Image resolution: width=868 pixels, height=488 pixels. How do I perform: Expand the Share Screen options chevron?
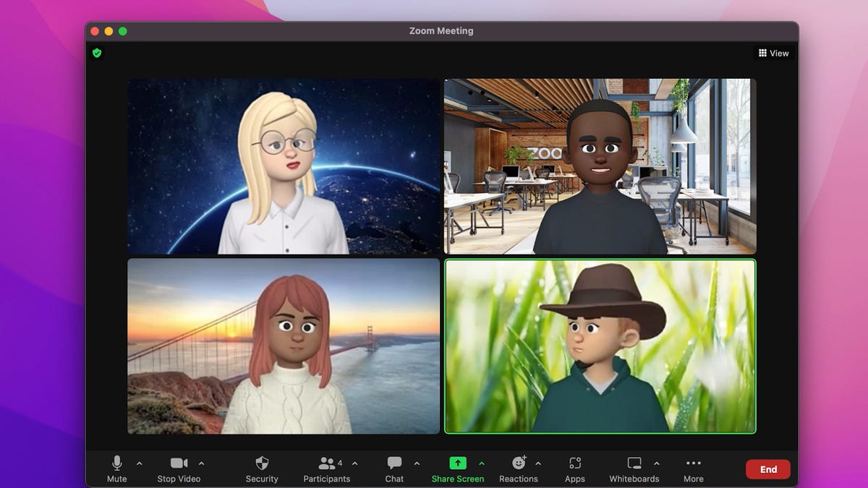coord(481,463)
